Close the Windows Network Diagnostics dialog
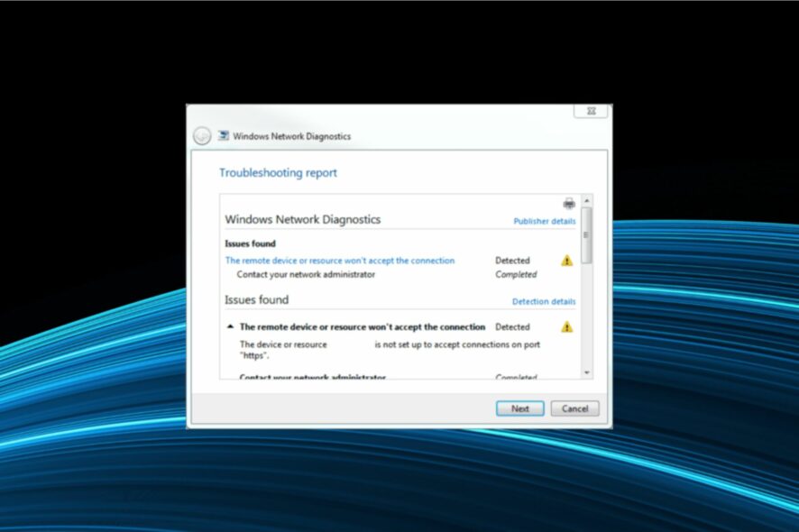 [591, 111]
